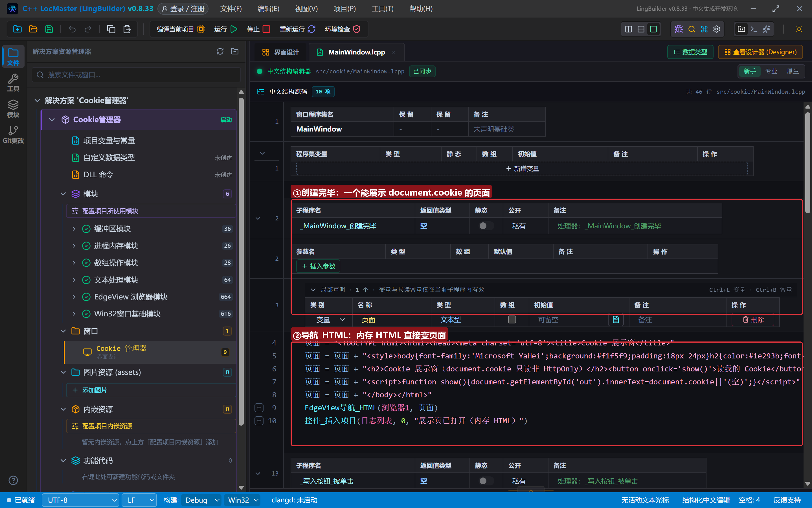Click the AI sparkle icon
This screenshot has height=508, width=812.
click(766, 29)
